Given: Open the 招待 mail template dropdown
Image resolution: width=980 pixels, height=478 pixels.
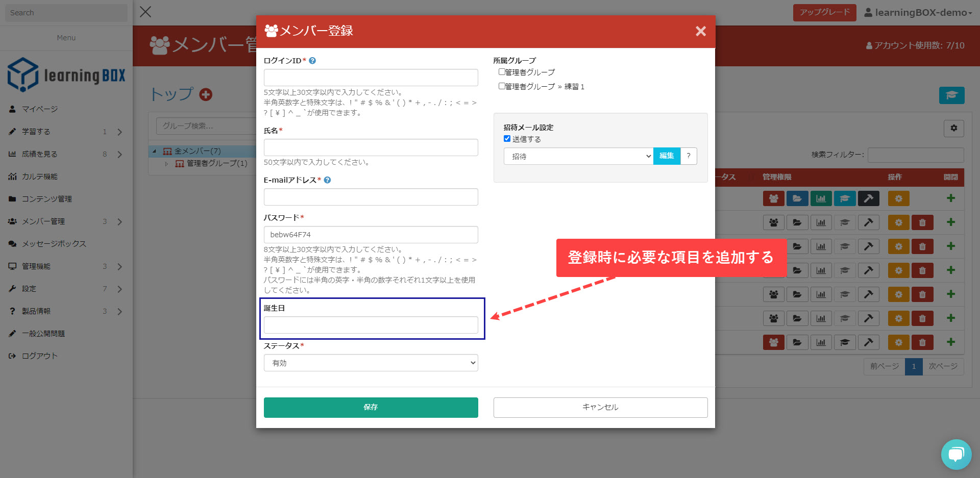Looking at the screenshot, I should point(578,156).
